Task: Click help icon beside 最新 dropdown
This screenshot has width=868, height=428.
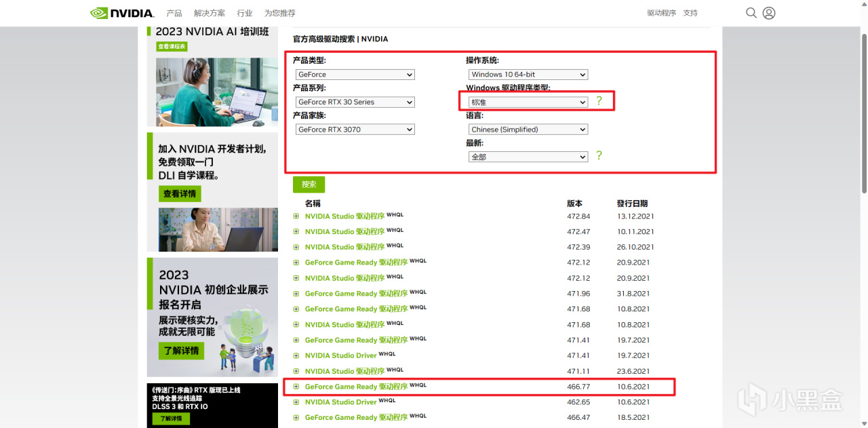Action: (x=599, y=155)
